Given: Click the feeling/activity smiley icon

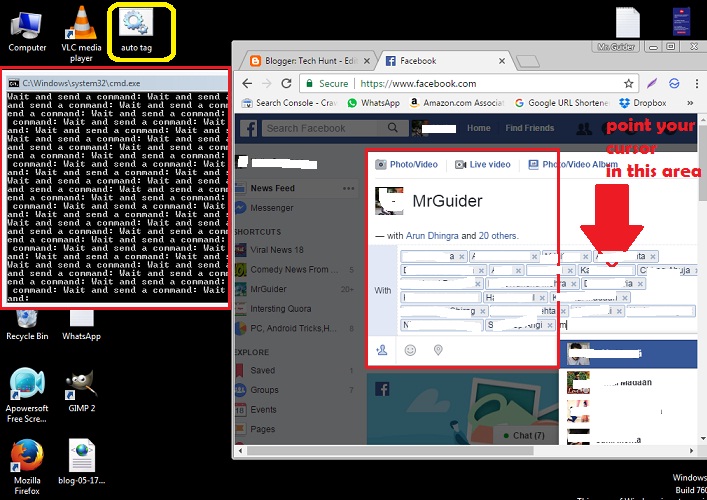Looking at the screenshot, I should [x=410, y=350].
